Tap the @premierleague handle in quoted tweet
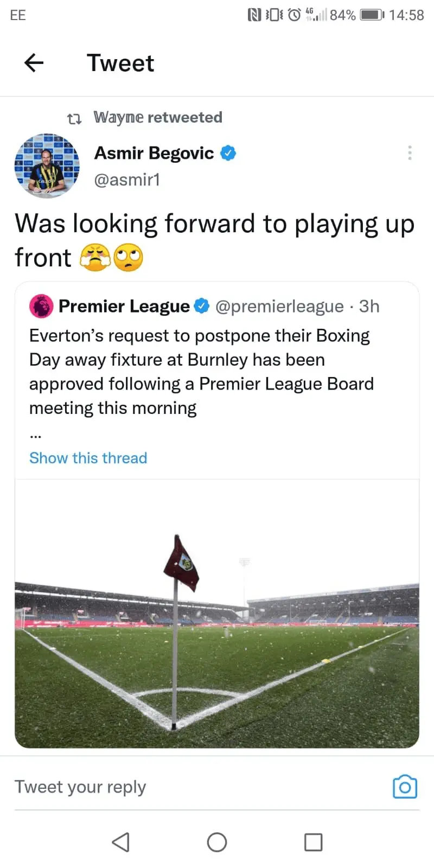The height and width of the screenshot is (868, 434). pos(279,307)
